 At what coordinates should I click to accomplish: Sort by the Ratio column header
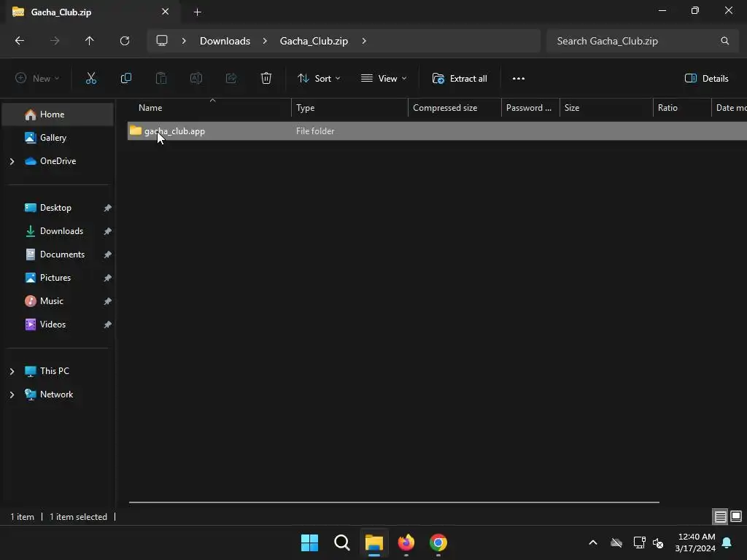coord(682,108)
